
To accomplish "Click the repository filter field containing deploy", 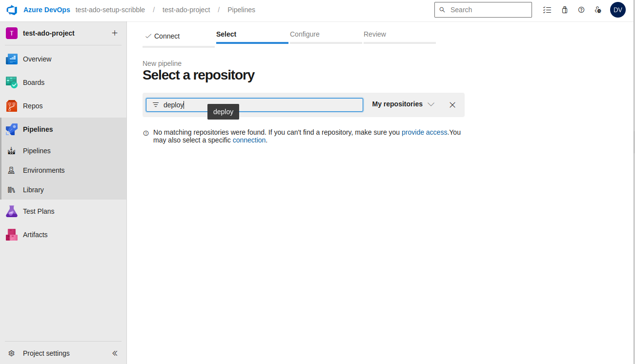I will pyautogui.click(x=254, y=105).
